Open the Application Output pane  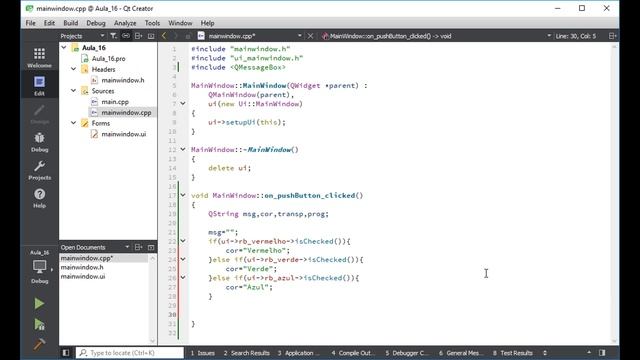[x=298, y=353]
